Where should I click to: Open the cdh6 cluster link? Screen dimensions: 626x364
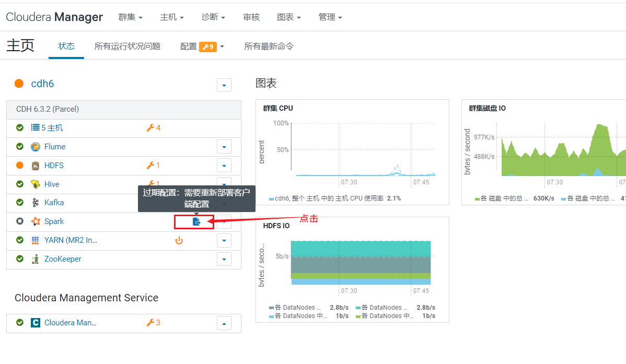pos(42,84)
